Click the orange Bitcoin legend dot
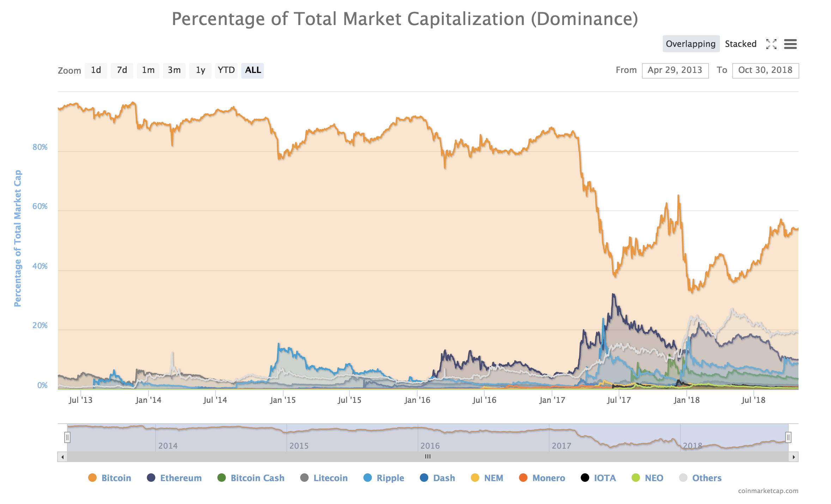Viewport: 831px width, 504px height. pos(92,478)
